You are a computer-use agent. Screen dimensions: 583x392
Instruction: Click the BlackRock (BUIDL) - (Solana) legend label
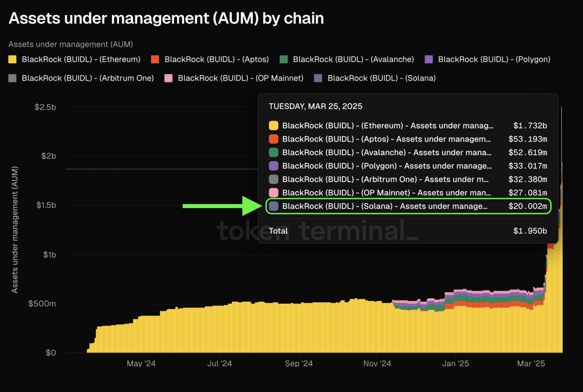pos(382,78)
